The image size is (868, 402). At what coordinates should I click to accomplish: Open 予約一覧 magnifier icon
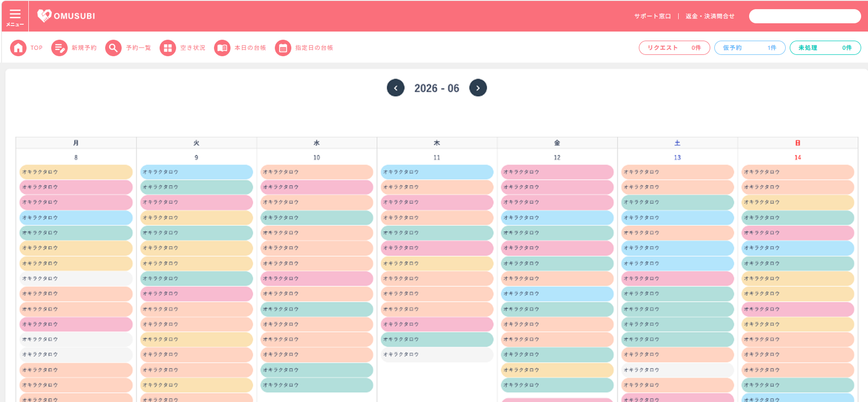[x=113, y=48]
